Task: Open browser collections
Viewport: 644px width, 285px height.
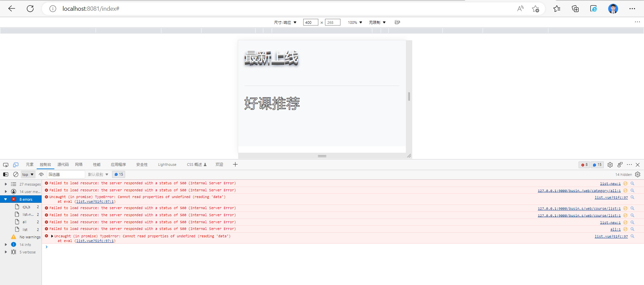Action: point(575,9)
